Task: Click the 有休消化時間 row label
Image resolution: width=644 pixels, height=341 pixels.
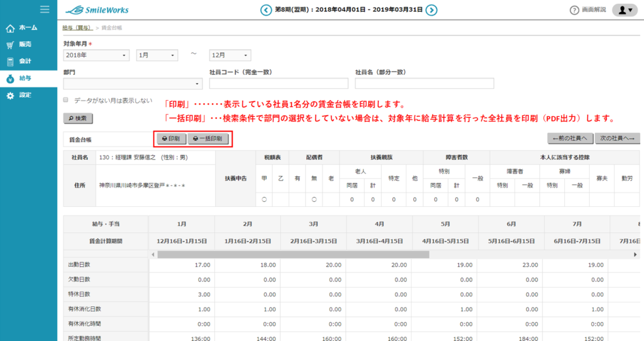Action: point(84,324)
